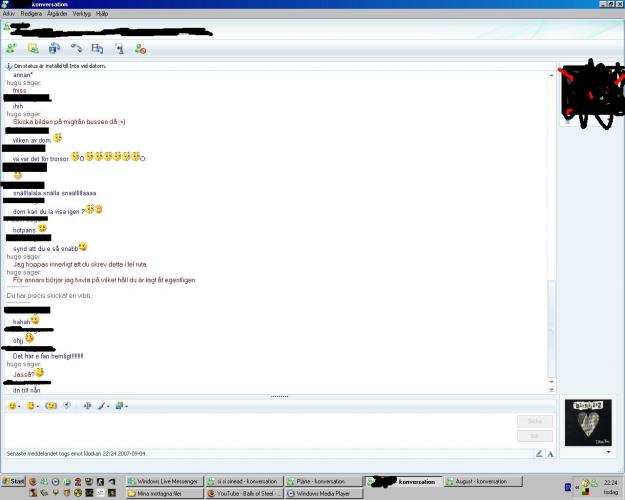Open the emoticon picker smiley
625x500 pixels.
(12, 406)
